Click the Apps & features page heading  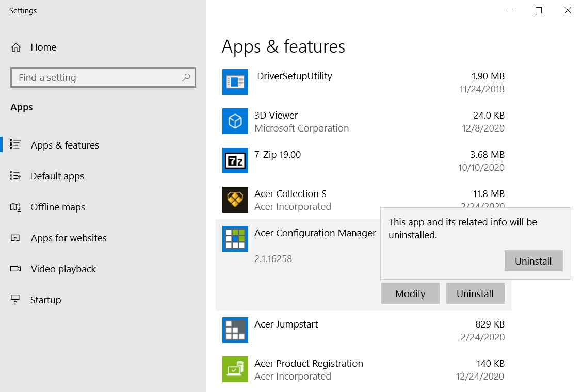283,47
